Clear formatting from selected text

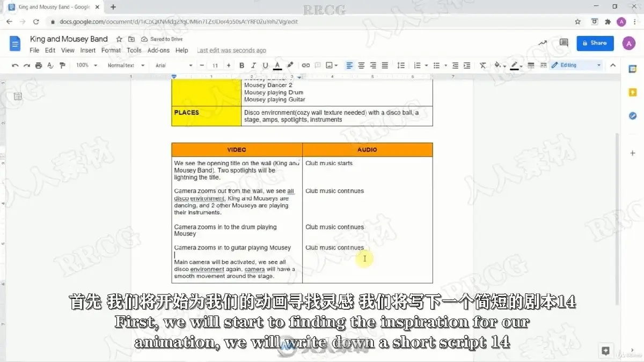(x=483, y=65)
